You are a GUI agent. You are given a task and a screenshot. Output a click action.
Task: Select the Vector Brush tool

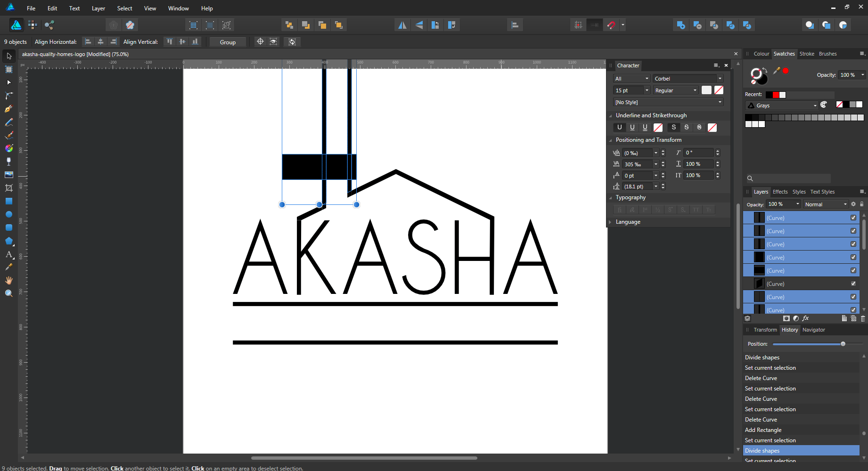(x=9, y=135)
